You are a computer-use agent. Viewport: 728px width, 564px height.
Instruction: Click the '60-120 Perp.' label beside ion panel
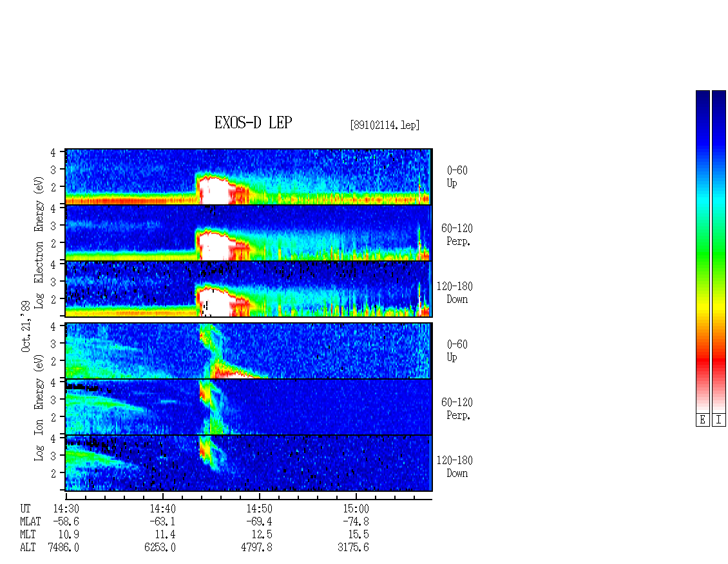pos(457,409)
